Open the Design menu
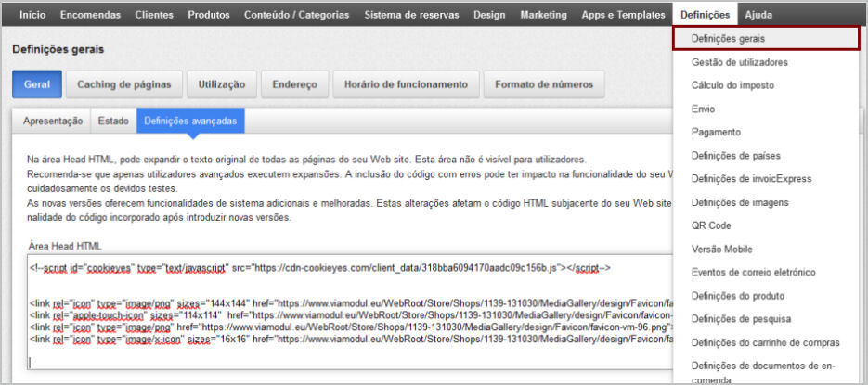The width and height of the screenshot is (868, 385). 489,16
